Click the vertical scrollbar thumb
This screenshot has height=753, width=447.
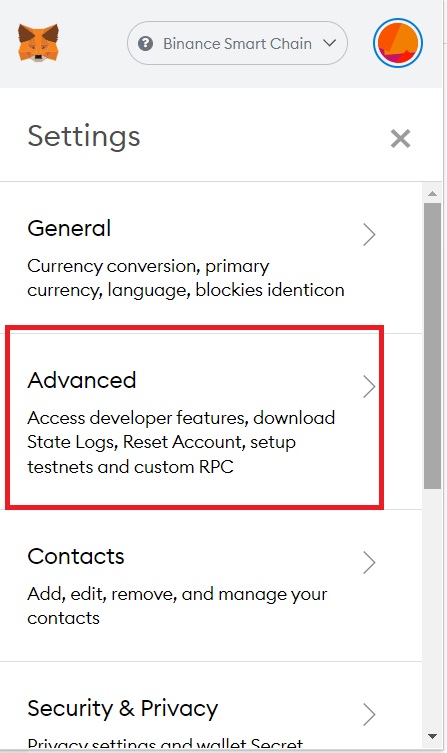click(x=432, y=346)
